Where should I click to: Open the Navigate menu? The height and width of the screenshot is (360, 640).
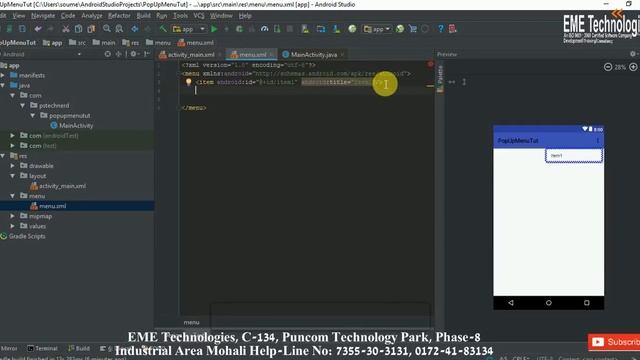coord(43,16)
